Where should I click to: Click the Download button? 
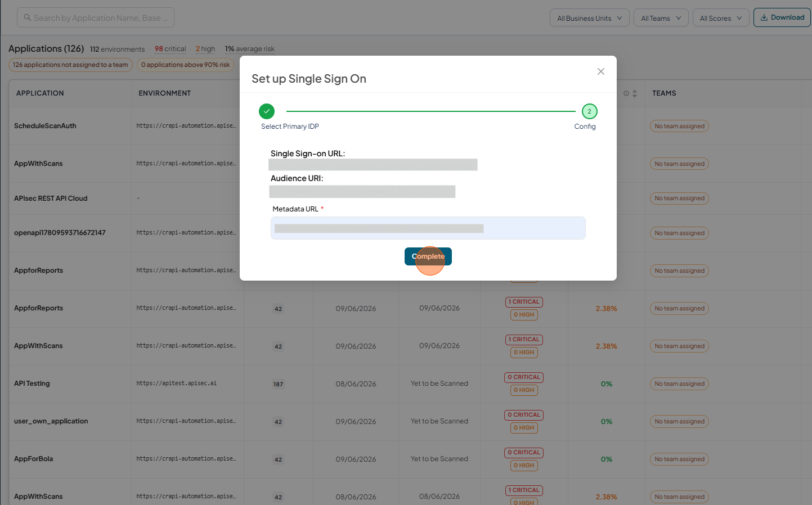(782, 17)
